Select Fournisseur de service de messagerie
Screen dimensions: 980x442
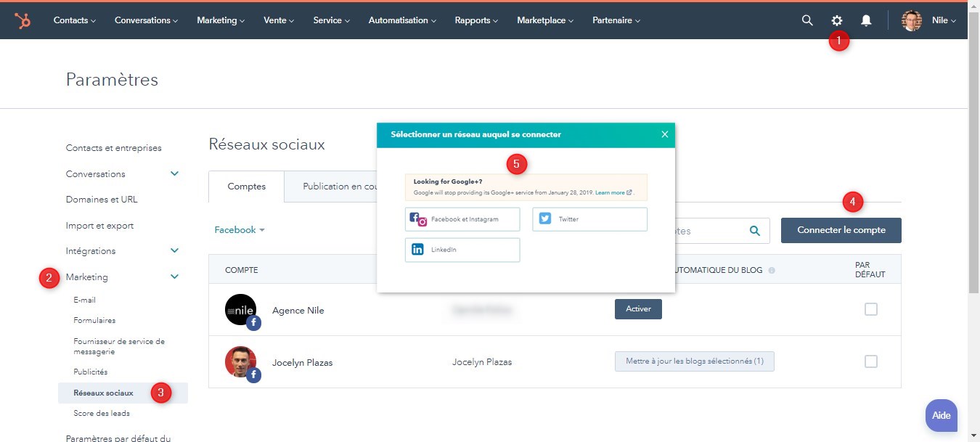[x=119, y=346]
